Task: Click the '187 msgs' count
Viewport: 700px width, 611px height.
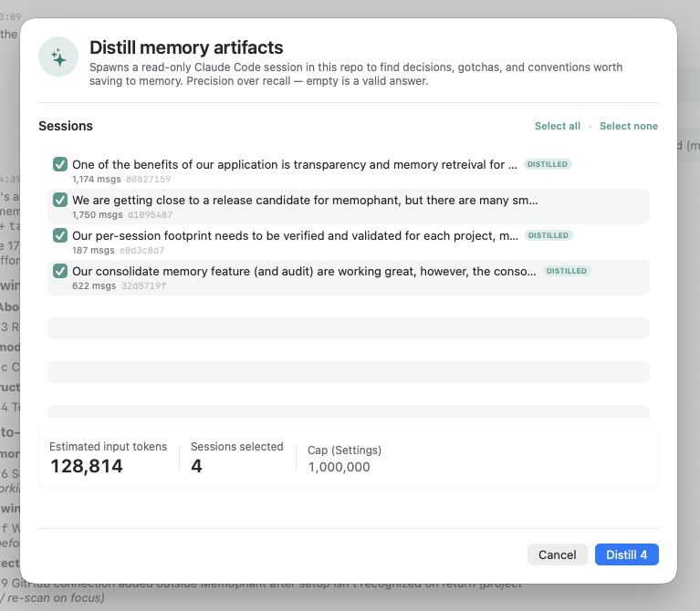Action: click(93, 251)
